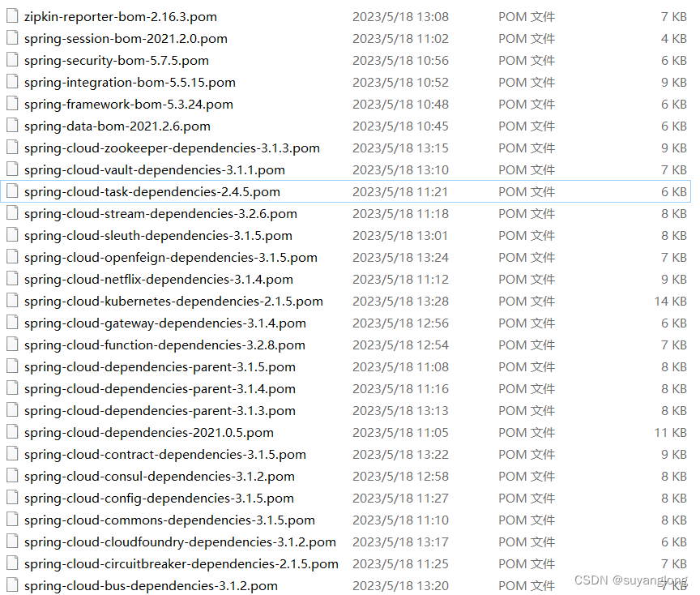Click the 11 KB size value

point(671,433)
